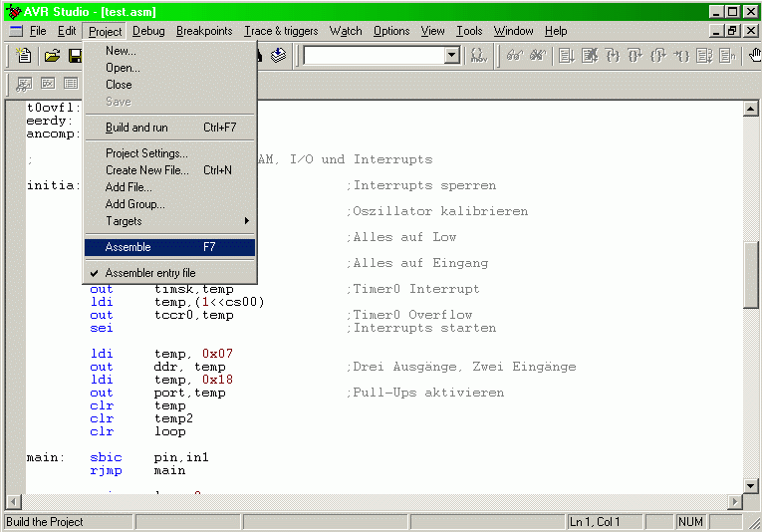762x532 pixels.
Task: Click the 'sei' instruction in code
Action: (x=101, y=328)
